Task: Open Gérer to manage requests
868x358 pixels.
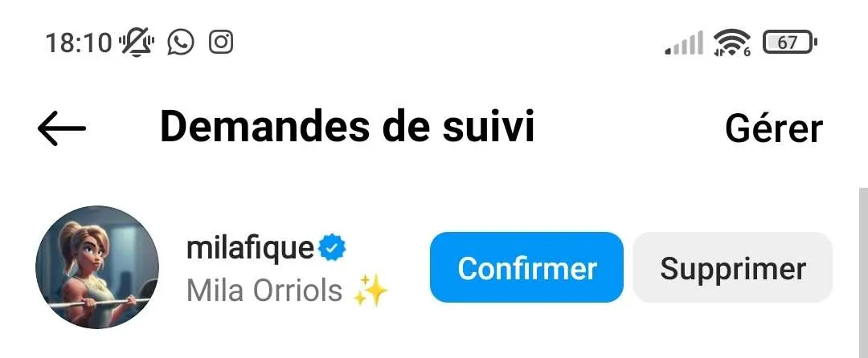Action: click(774, 128)
